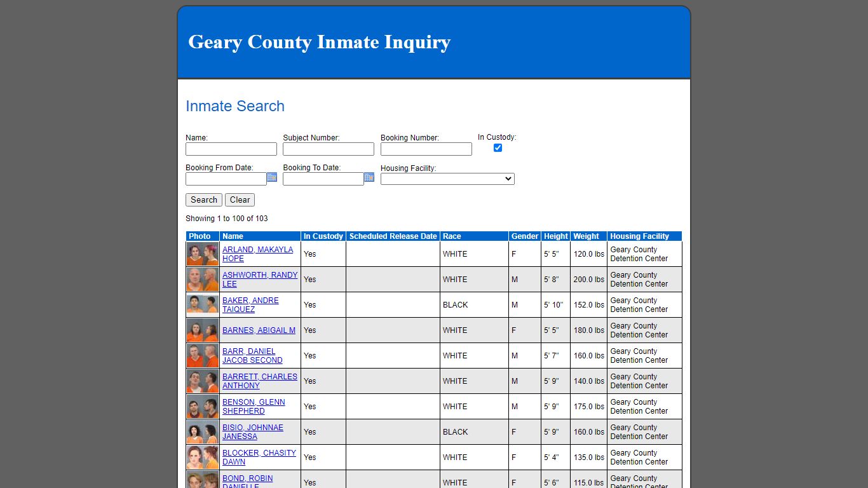Focus the Name input field

(x=231, y=149)
